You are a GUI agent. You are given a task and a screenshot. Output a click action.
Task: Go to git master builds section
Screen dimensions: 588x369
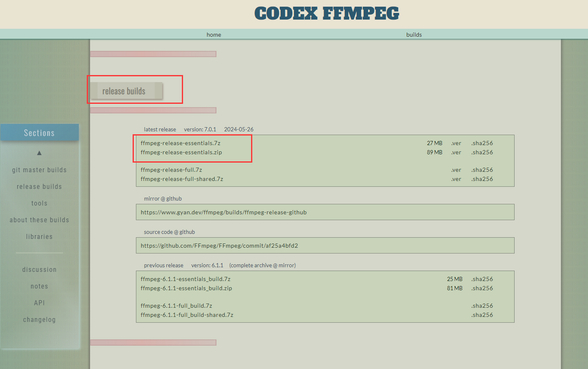click(39, 170)
